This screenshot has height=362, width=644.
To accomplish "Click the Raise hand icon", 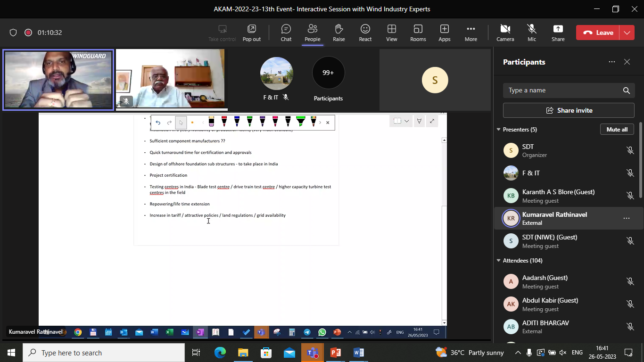I will (339, 33).
